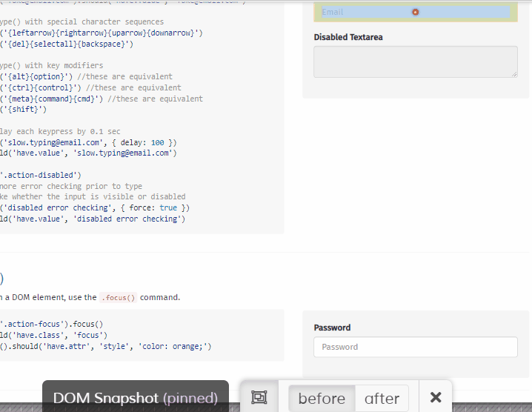This screenshot has height=412, width=532.
Task: Click the Password field label
Action: click(332, 328)
